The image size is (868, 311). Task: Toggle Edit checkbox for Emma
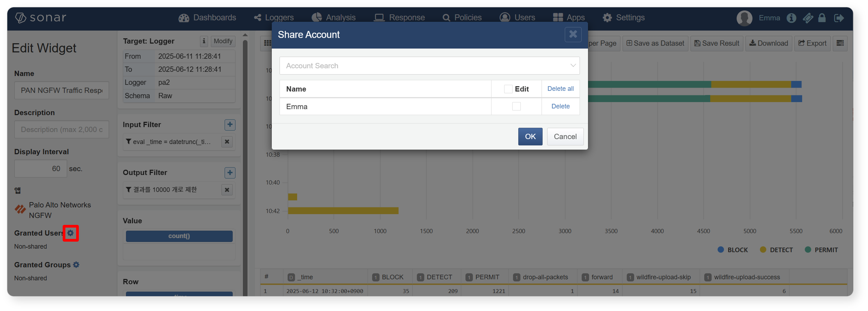click(x=516, y=106)
